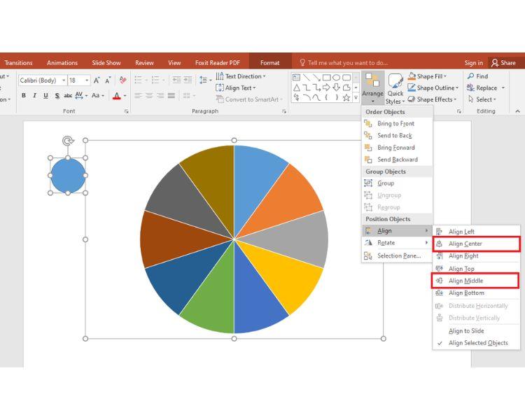Viewport: 525px width, 420px height.
Task: Click Share button
Action: coord(503,62)
